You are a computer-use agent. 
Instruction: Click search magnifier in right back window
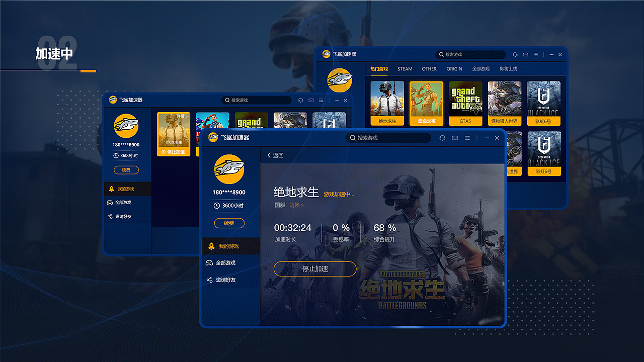point(441,54)
